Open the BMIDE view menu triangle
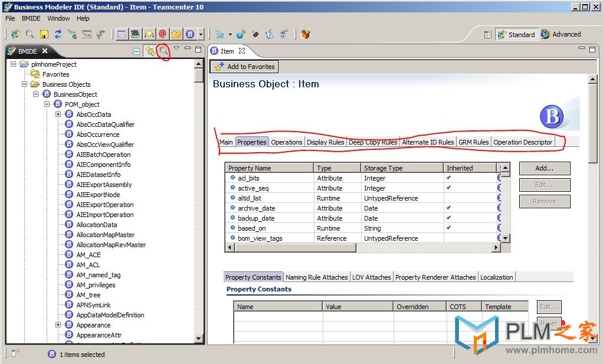 (x=176, y=48)
